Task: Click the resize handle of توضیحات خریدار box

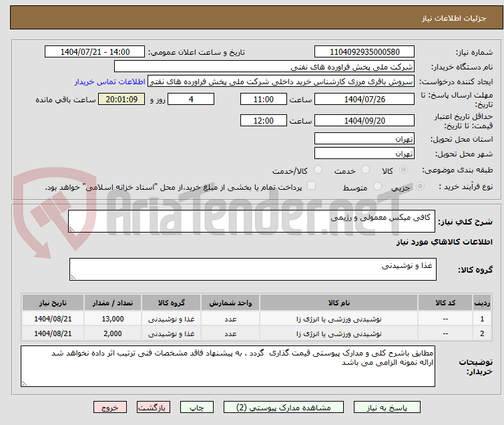Action: point(24,383)
